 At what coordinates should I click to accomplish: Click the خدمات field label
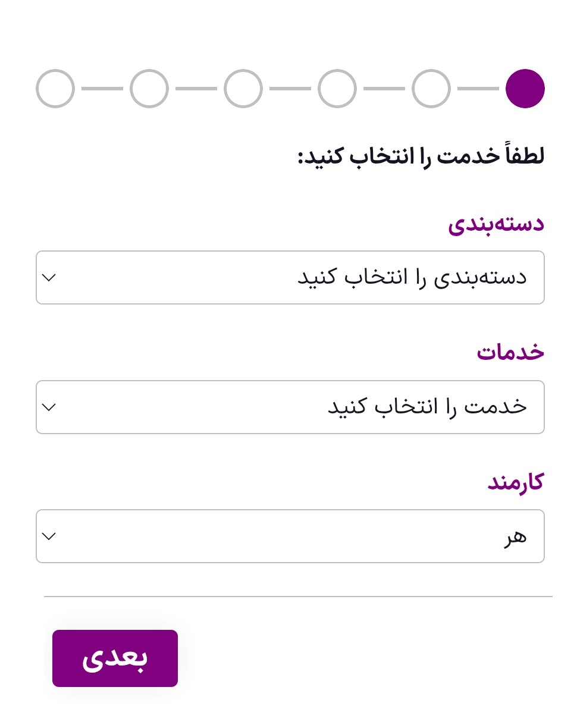[510, 352]
